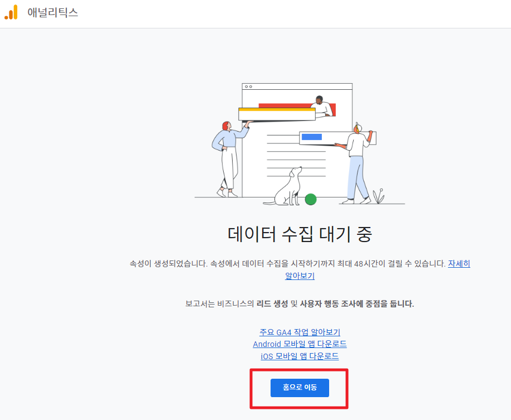Open the Android 모바일 앱 다운로드 link
This screenshot has height=420, width=511.
point(300,344)
